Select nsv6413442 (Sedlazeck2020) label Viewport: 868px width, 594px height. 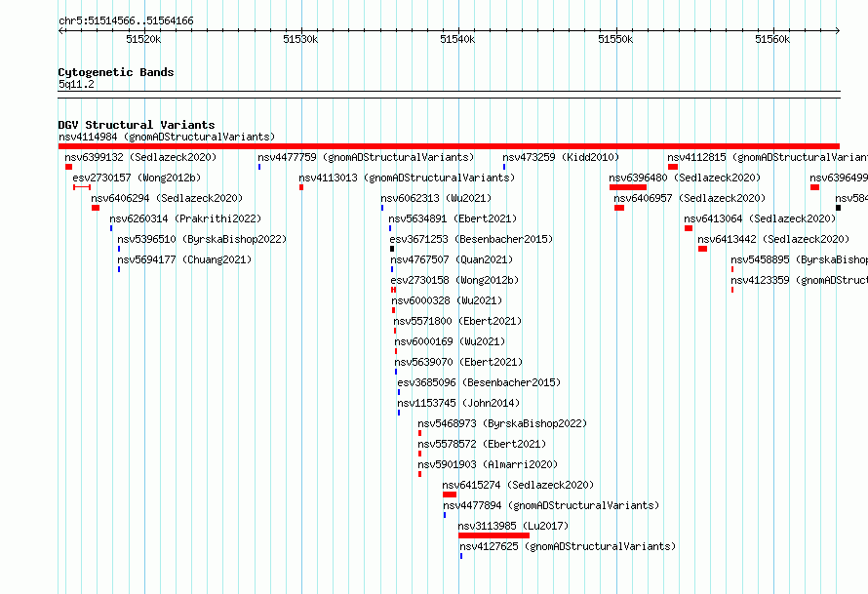773,239
